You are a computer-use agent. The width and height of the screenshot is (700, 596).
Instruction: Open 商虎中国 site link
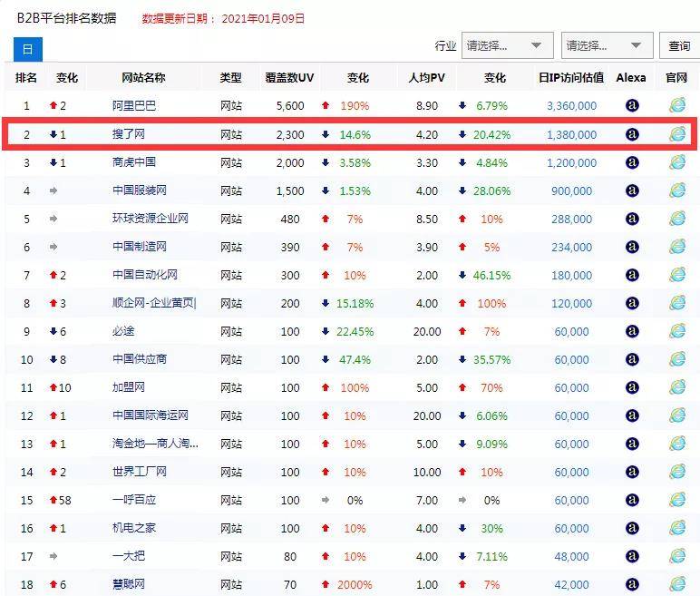[134, 162]
